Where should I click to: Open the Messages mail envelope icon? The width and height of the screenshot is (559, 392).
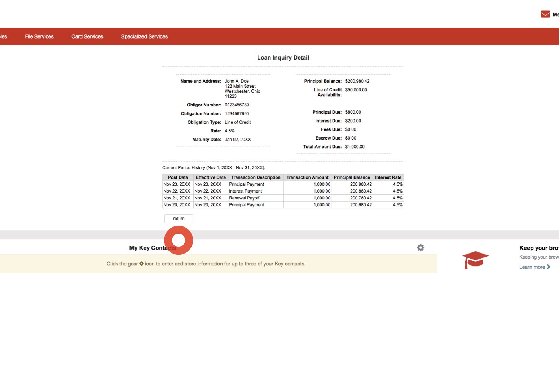coord(545,14)
